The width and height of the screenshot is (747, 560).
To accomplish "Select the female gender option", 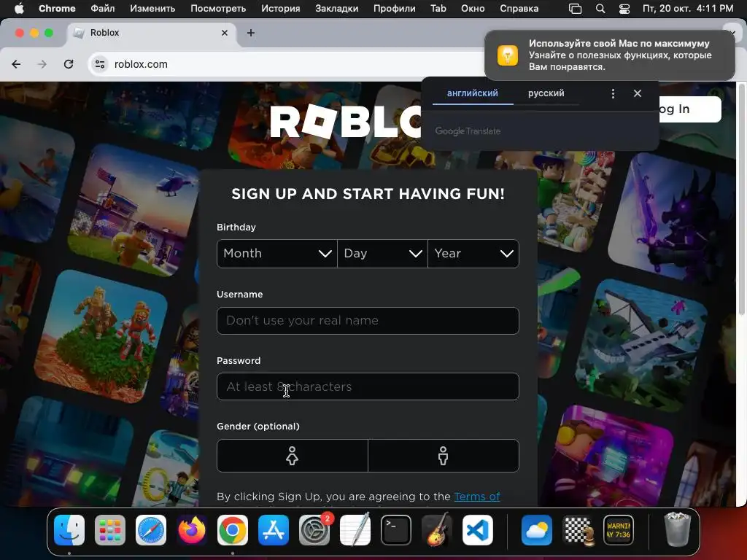I will [292, 456].
